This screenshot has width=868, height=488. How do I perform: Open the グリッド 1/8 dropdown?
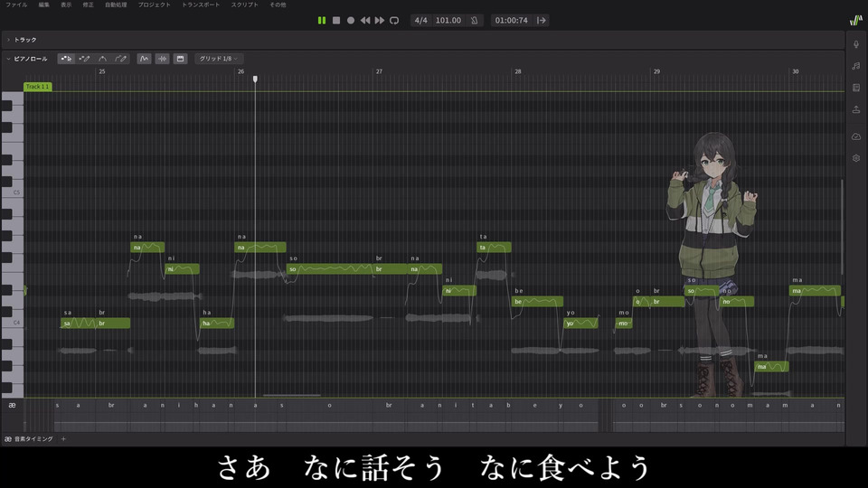[218, 59]
